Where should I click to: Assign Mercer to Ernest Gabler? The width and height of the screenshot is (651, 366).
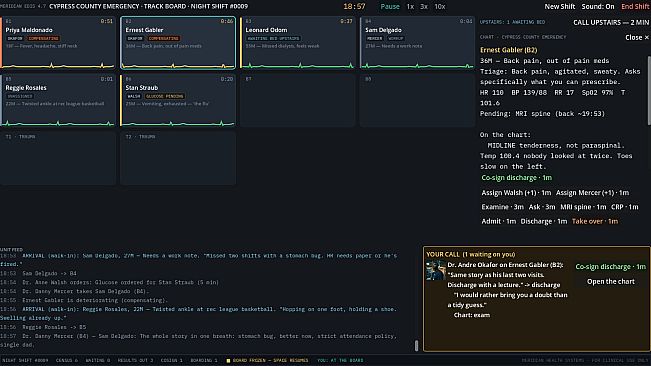click(592, 193)
